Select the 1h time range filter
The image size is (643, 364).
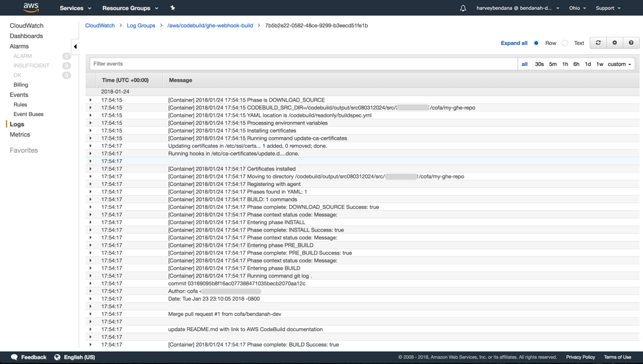[565, 64]
